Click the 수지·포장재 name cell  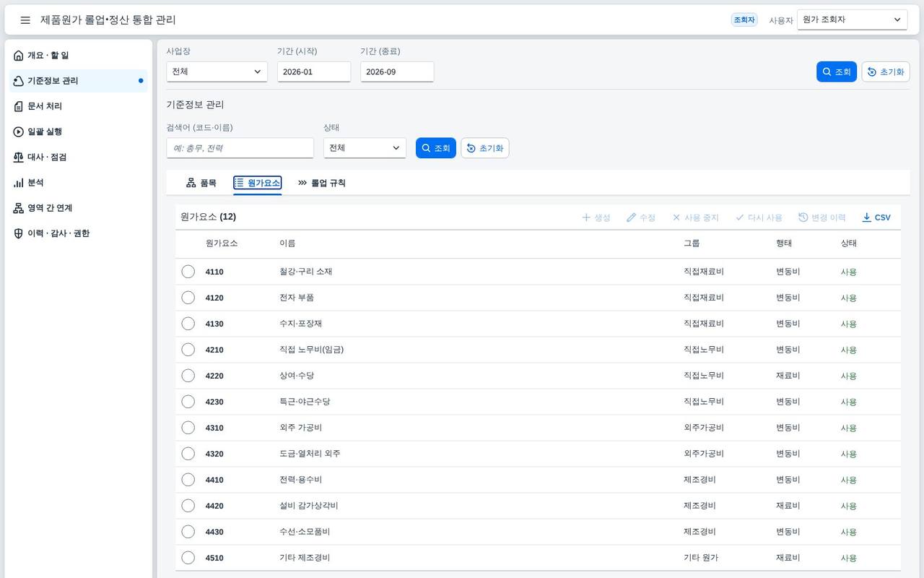pyautogui.click(x=300, y=324)
